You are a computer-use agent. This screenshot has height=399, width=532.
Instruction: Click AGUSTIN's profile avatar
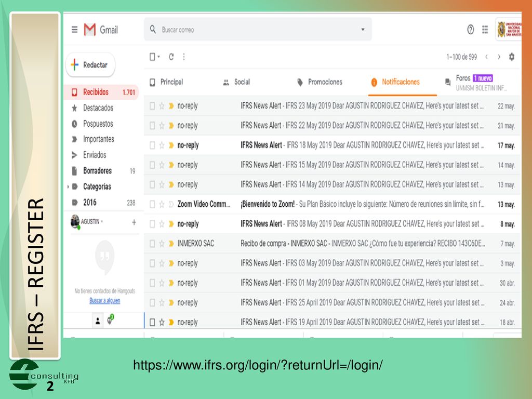pyautogui.click(x=75, y=221)
